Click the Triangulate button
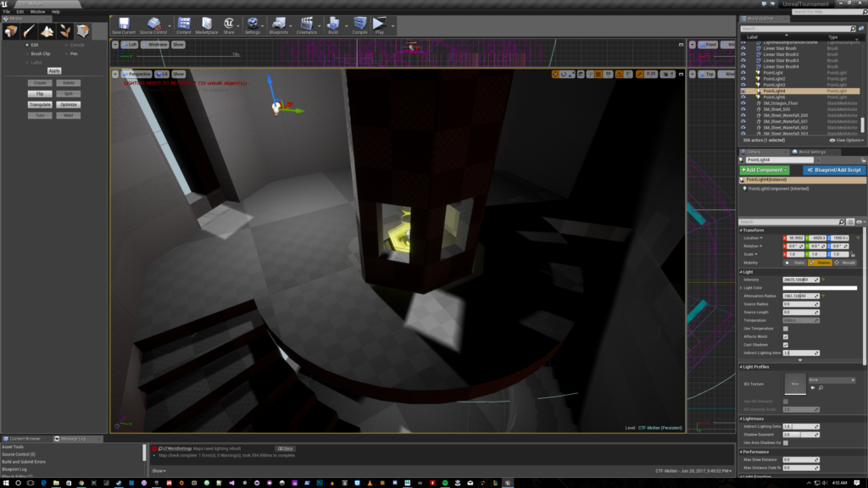Viewport: 868px width, 488px height. [40, 104]
